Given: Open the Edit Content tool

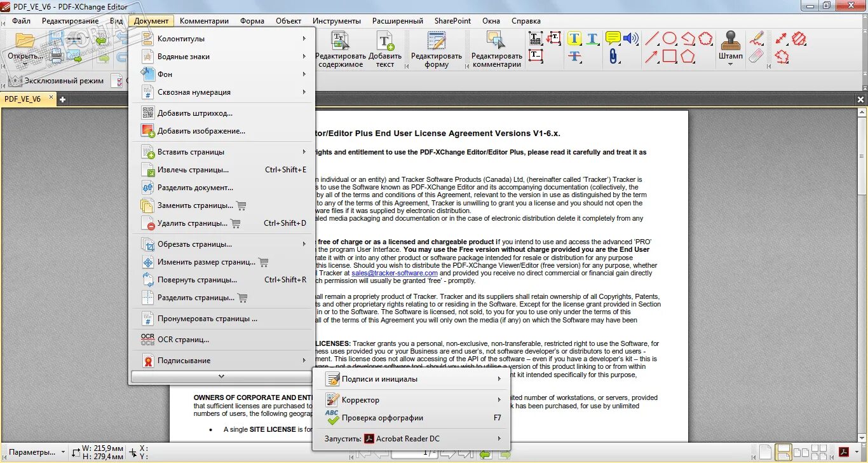Looking at the screenshot, I should click(x=340, y=50).
